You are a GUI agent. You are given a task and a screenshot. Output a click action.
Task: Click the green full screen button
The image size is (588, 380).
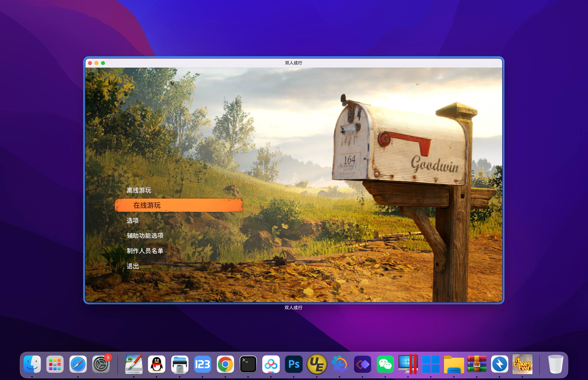click(103, 63)
